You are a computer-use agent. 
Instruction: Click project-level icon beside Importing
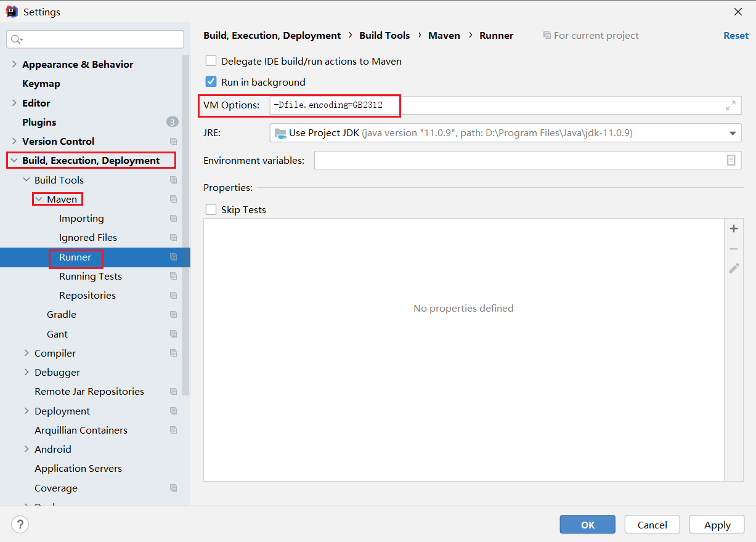coord(173,219)
